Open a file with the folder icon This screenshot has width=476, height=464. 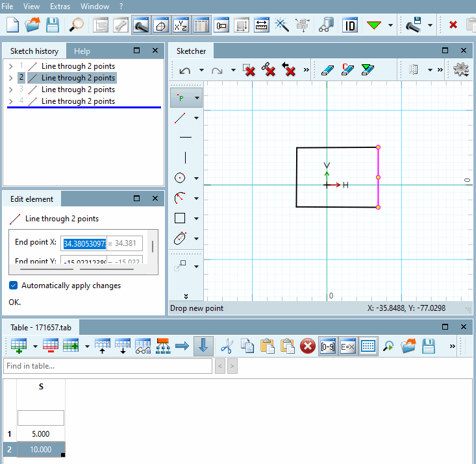click(x=32, y=25)
